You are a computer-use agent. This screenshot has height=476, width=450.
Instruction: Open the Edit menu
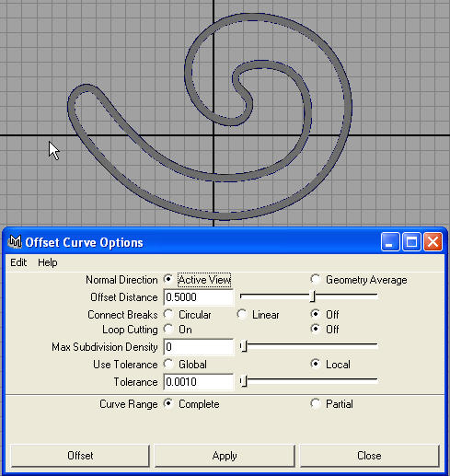point(18,262)
